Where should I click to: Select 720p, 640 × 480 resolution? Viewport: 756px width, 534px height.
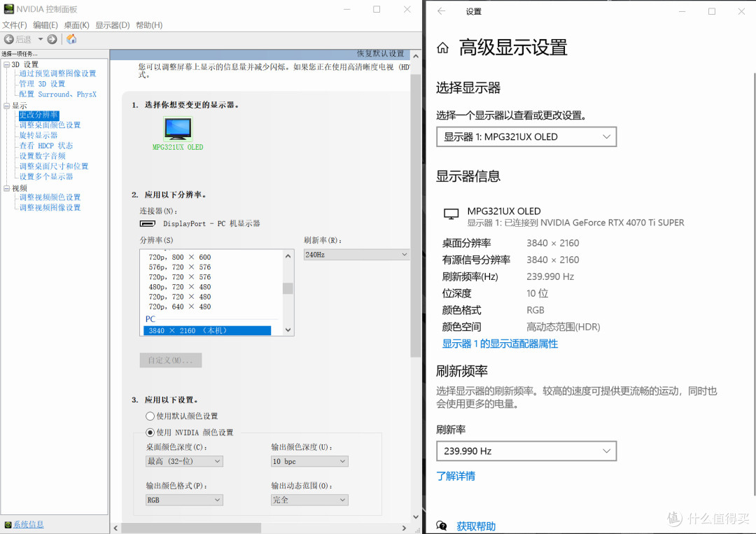tap(180, 307)
